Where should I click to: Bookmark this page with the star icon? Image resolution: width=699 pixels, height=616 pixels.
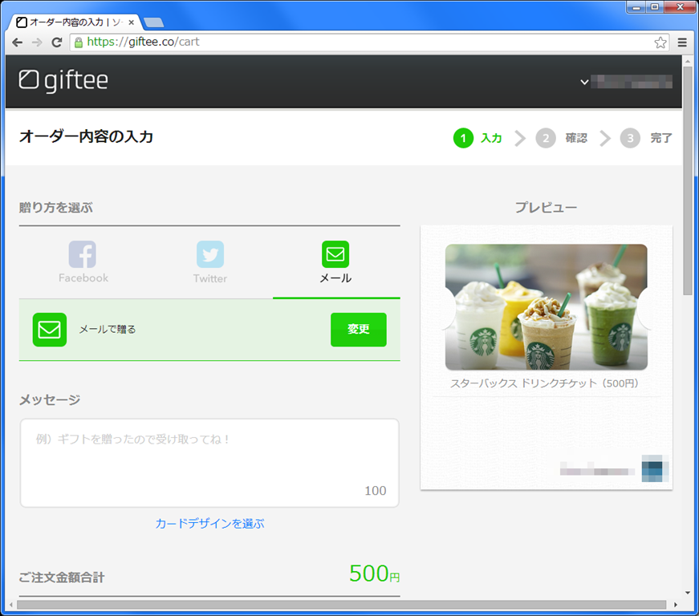pos(660,43)
